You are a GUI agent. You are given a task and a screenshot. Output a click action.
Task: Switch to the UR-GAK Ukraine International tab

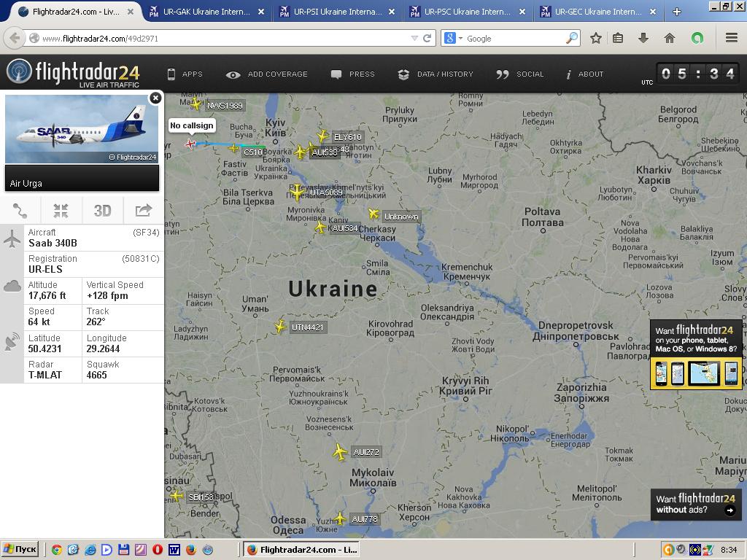pos(207,12)
